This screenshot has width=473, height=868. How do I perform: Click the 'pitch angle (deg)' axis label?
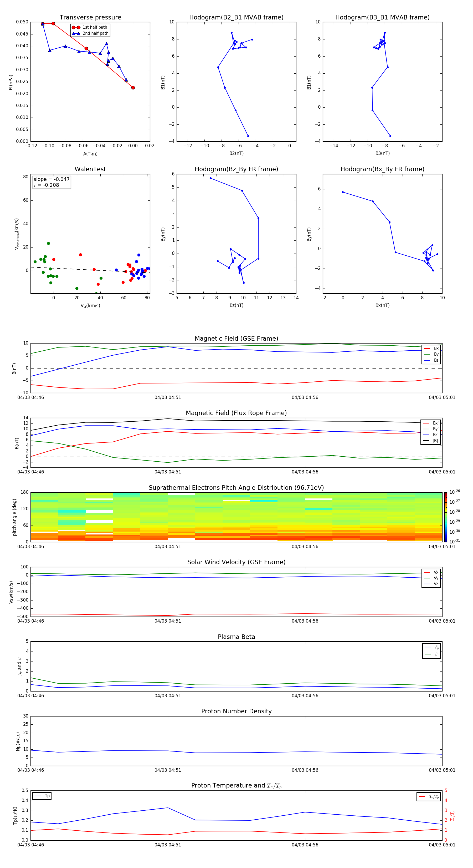(x=14, y=517)
